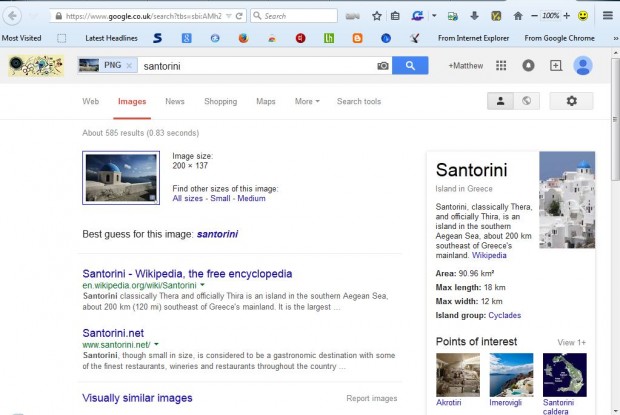The height and width of the screenshot is (415, 620).
Task: Open the downloads arrow icon
Action: coord(474,16)
